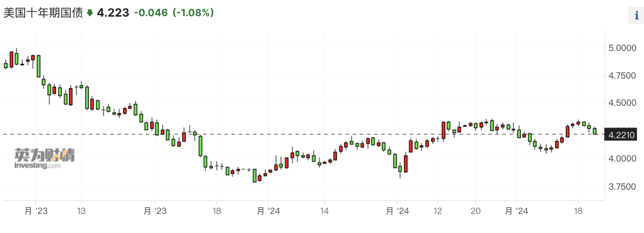Screen dimensions: 644x233
Task: Click the rightmost candlestick on the chart
Action: (595, 131)
